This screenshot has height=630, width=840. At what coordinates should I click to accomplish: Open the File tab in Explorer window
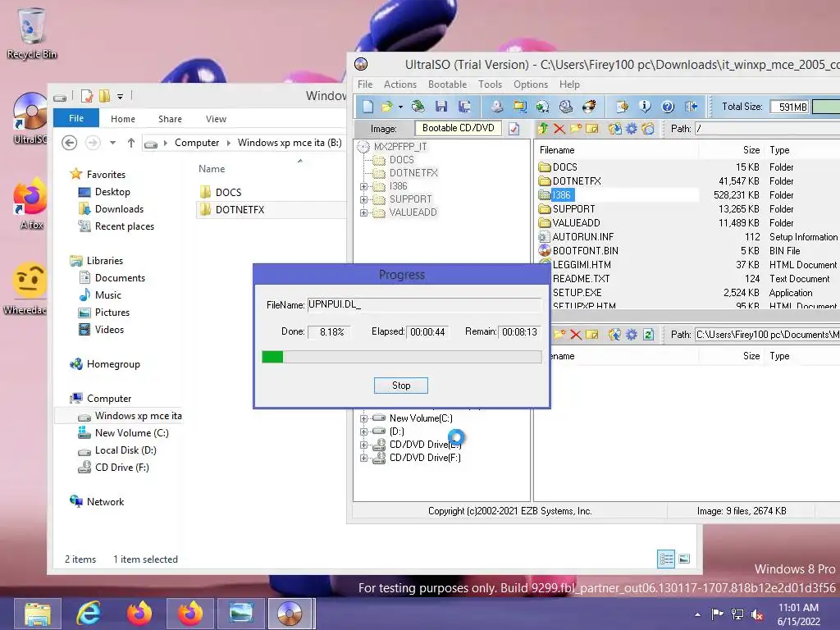76,118
